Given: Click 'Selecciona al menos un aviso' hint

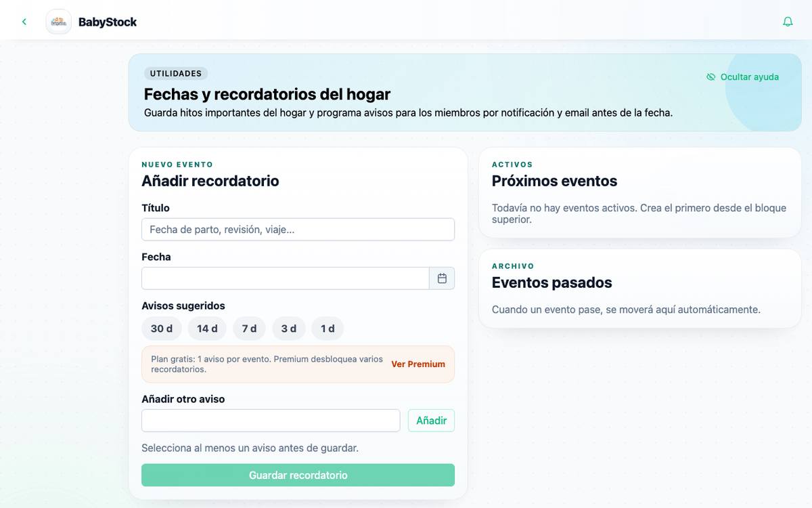Looking at the screenshot, I should (x=250, y=448).
